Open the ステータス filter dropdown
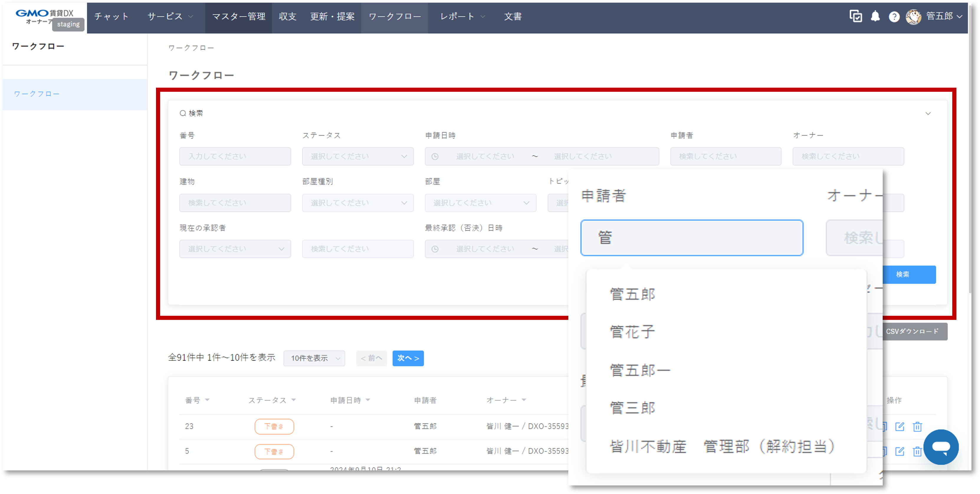This screenshot has width=980, height=494. click(x=358, y=156)
